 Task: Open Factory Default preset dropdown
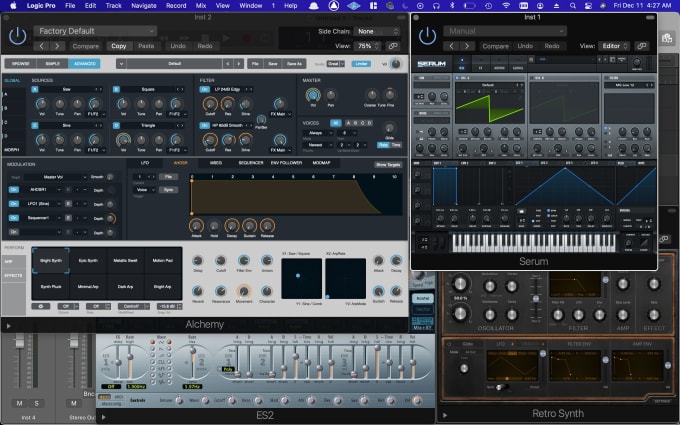tap(95, 31)
